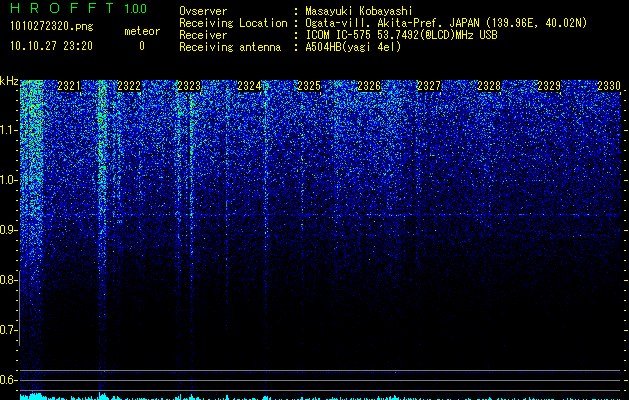Click the kHz axis unit label
This screenshot has width=629, height=400.
pyautogui.click(x=9, y=81)
